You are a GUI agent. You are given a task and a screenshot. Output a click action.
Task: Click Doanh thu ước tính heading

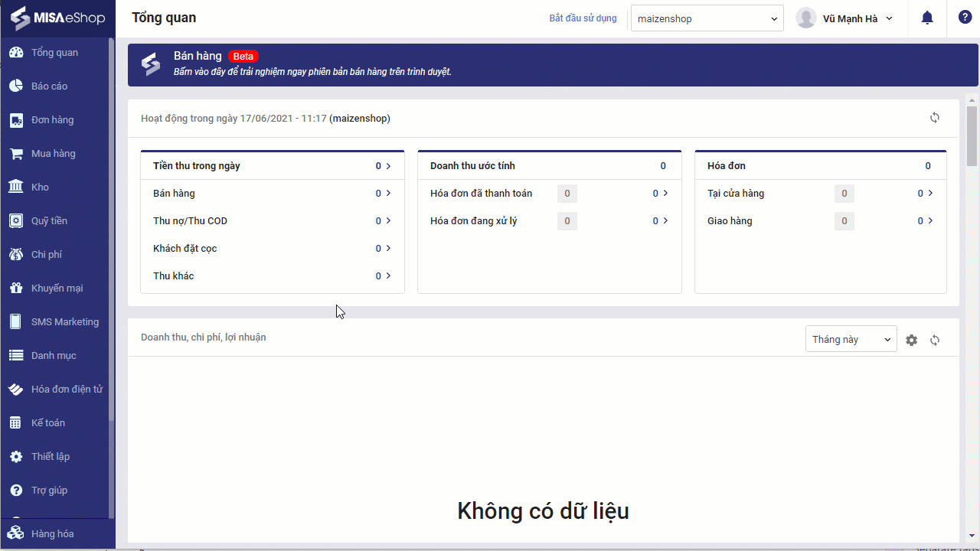pyautogui.click(x=472, y=166)
